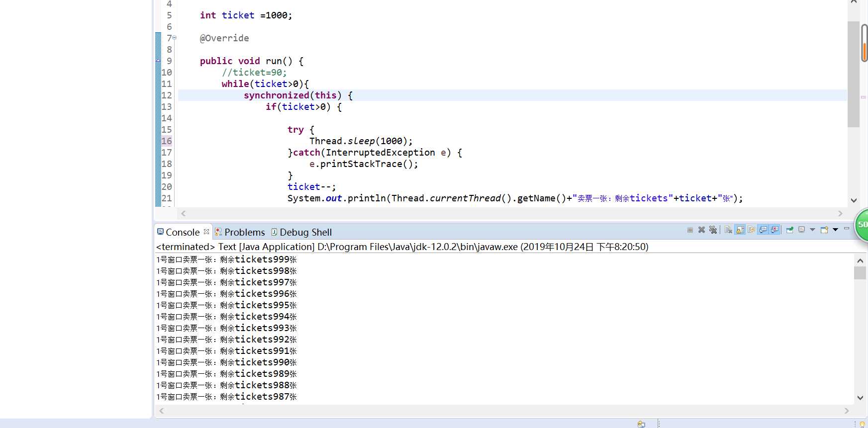Image resolution: width=868 pixels, height=428 pixels.
Task: Remove all terminated launches in Console
Action: 713,230
